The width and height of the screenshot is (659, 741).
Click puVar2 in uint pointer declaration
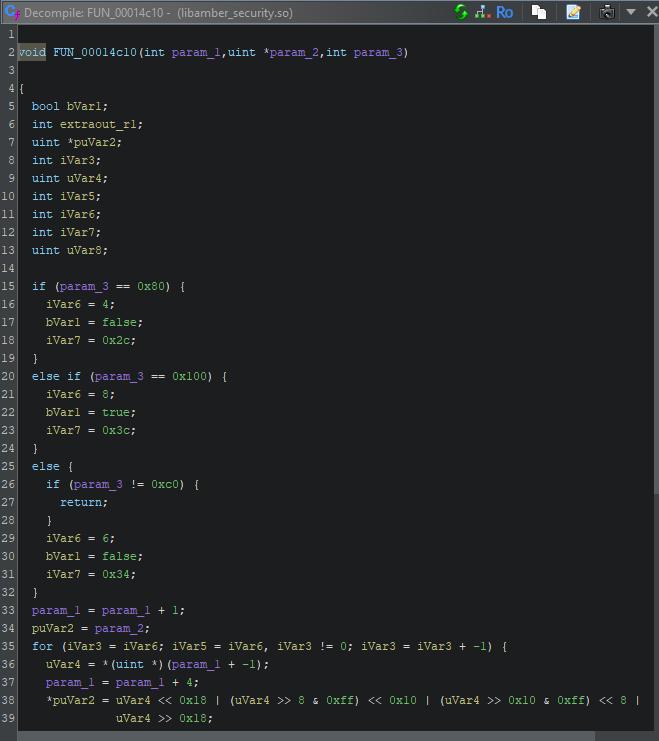pyautogui.click(x=95, y=142)
